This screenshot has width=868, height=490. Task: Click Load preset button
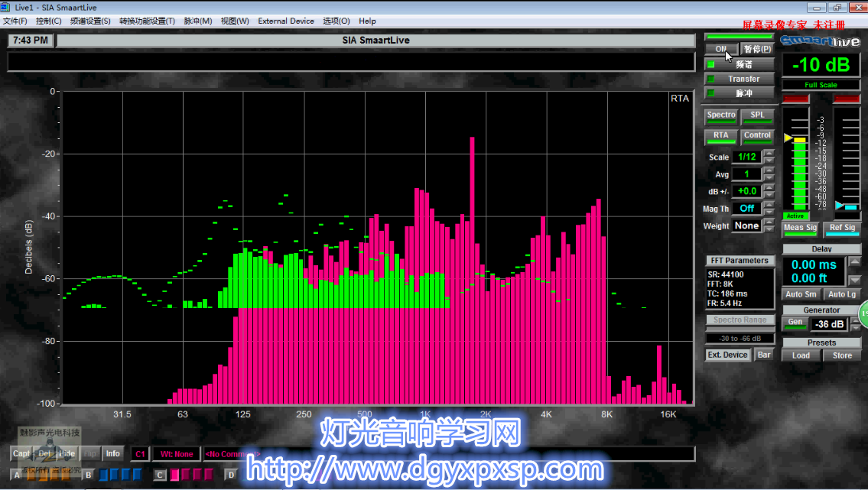coord(801,355)
